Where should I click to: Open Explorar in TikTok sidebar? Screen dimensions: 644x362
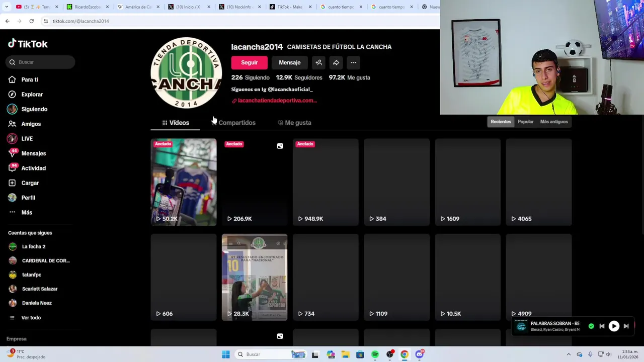click(x=32, y=95)
